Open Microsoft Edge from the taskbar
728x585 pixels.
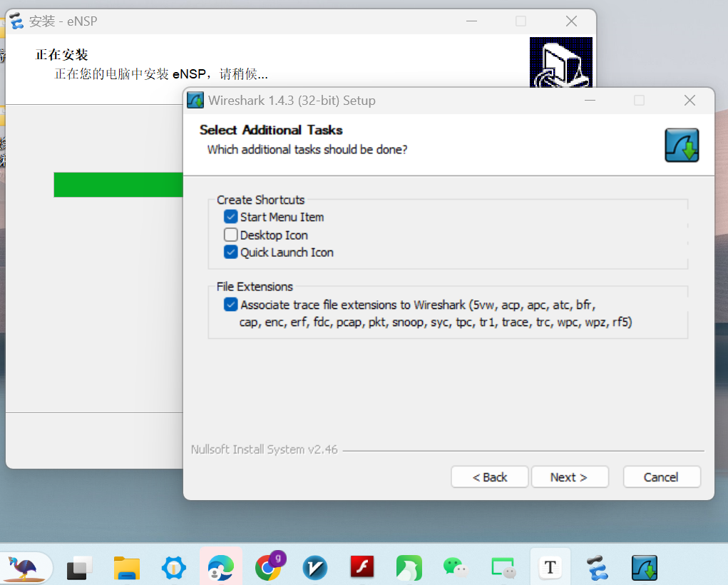coord(221,568)
